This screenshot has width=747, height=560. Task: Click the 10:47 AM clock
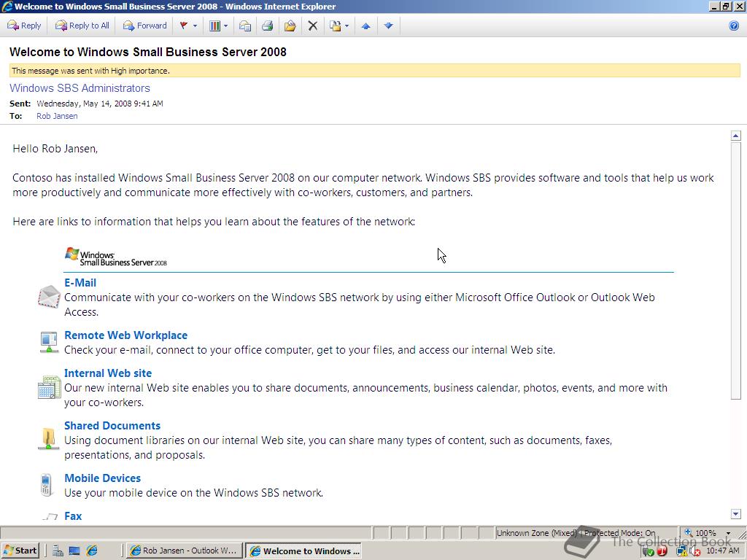coord(723,551)
